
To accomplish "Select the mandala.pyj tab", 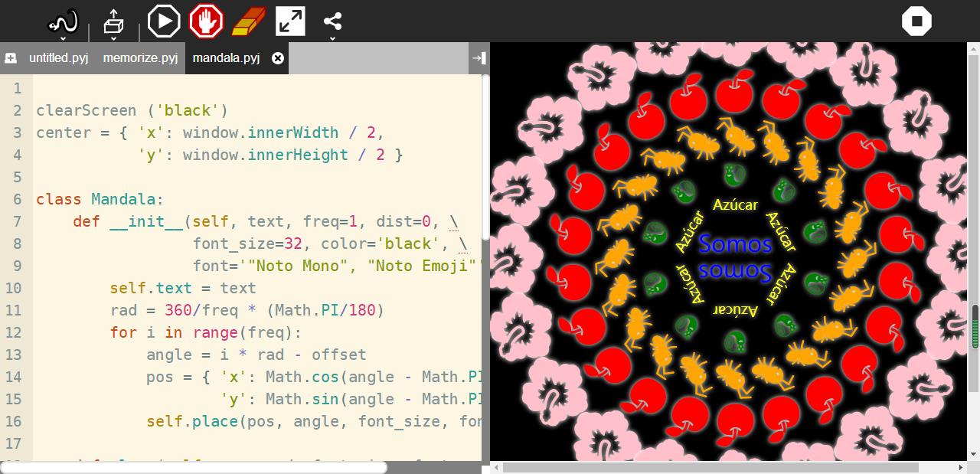I will [x=226, y=58].
